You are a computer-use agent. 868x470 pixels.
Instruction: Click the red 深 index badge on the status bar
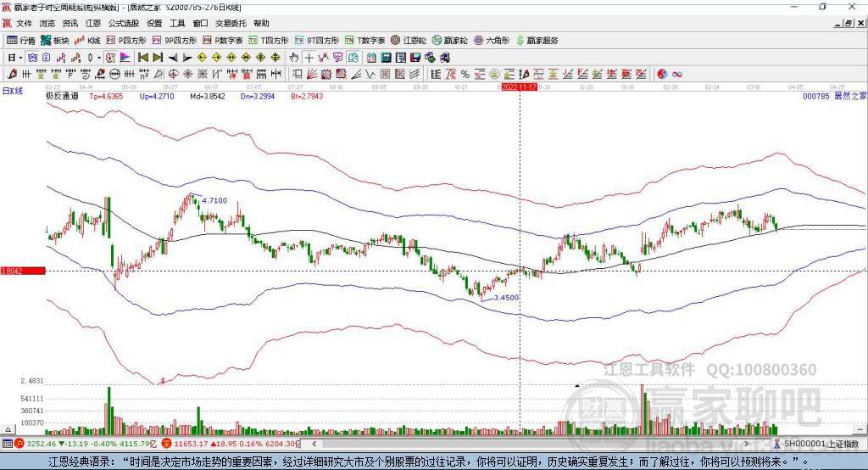[167, 444]
